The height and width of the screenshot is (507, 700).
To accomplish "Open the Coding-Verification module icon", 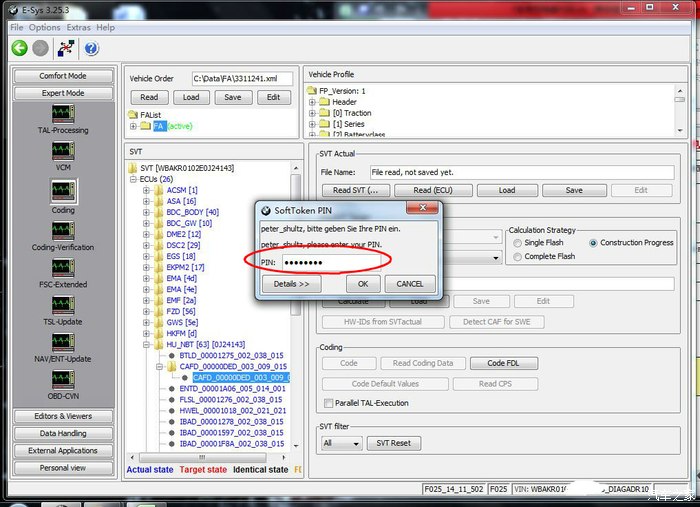I will 63,231.
